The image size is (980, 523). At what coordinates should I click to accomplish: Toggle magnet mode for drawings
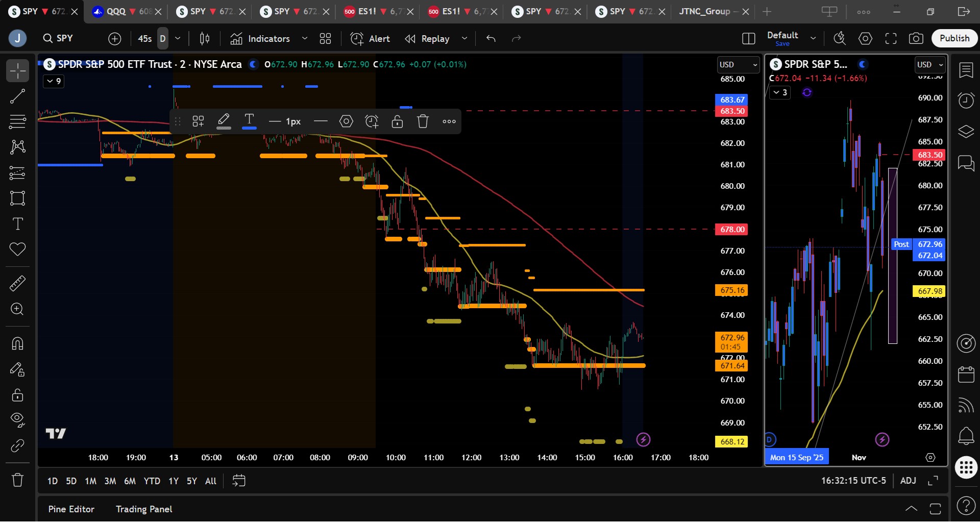[x=17, y=343]
